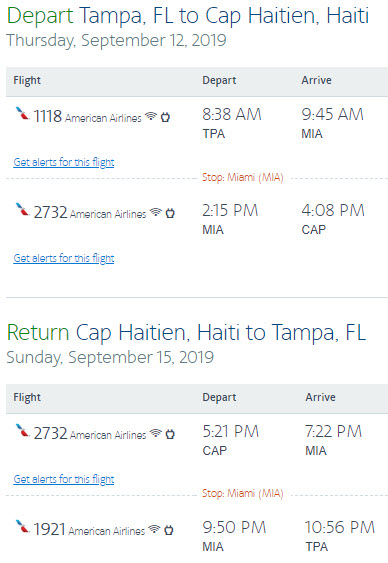Click the 10:56 PM TPA arrival time
This screenshot has width=388, height=563.
(340, 536)
